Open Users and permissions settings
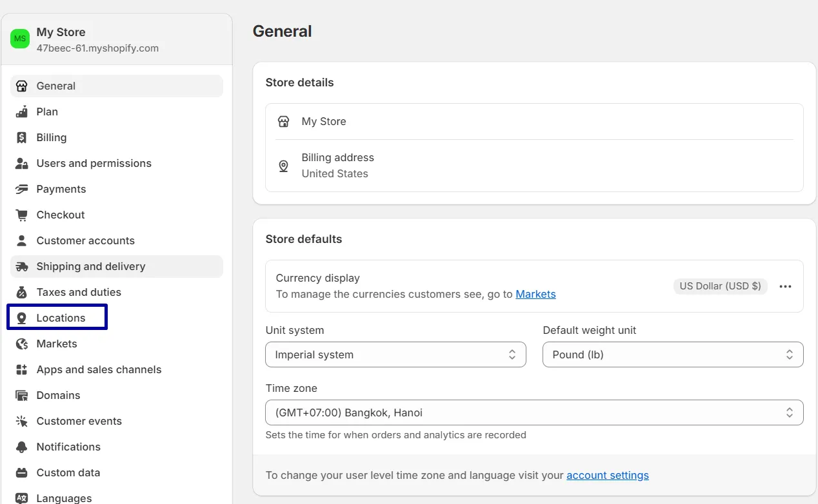Viewport: 818px width, 504px height. pyautogui.click(x=117, y=163)
